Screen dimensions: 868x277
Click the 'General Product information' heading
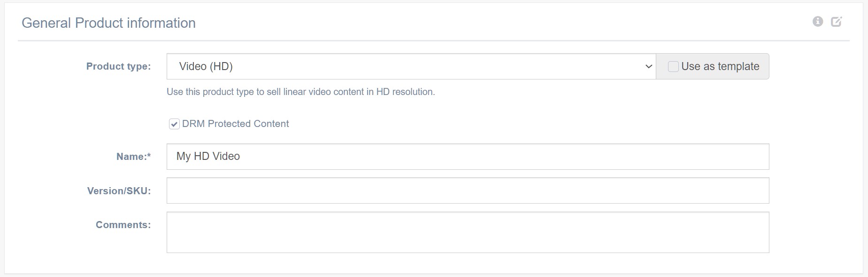point(108,23)
